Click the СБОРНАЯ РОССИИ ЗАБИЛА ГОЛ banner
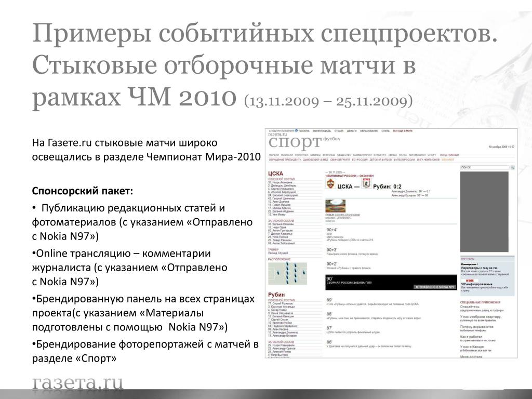This screenshot has width=532, height=399. (391, 283)
